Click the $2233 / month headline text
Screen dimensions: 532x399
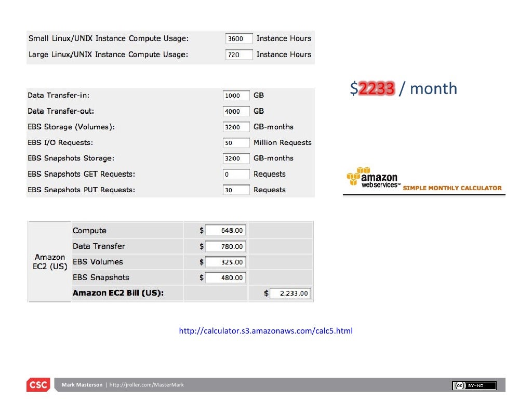(x=403, y=88)
